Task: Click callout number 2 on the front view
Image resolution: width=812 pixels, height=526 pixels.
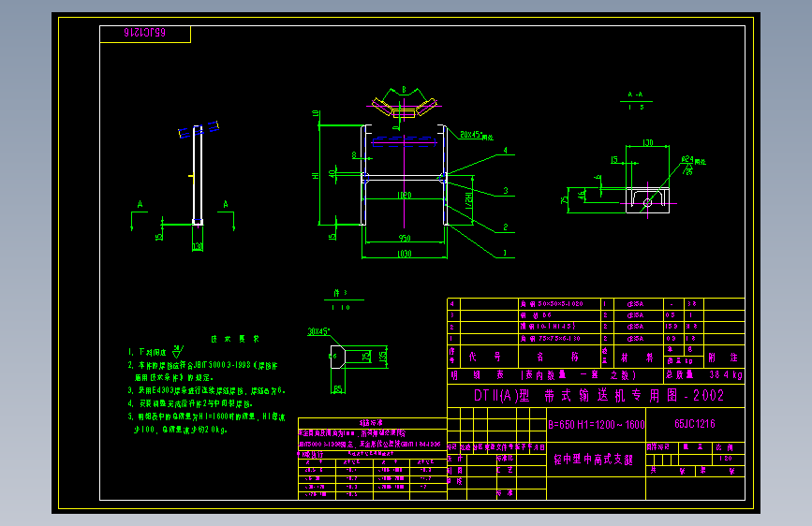Action: [506, 226]
